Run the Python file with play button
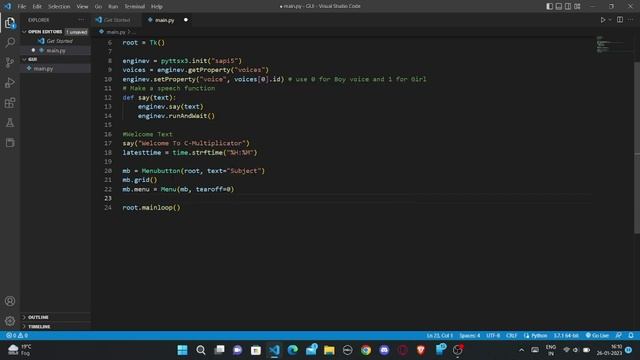 (602, 20)
